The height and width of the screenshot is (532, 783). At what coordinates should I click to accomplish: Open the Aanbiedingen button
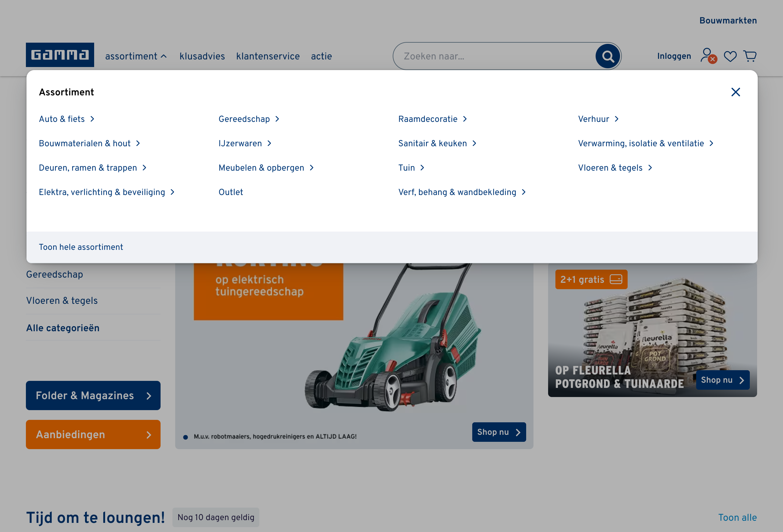[x=93, y=434]
